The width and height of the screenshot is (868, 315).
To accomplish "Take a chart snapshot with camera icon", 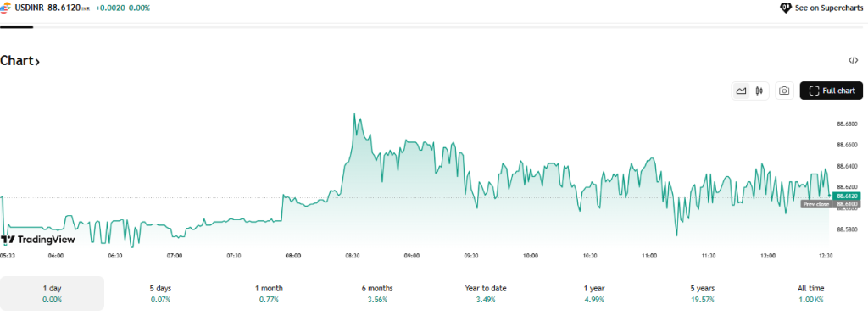I will coord(784,91).
